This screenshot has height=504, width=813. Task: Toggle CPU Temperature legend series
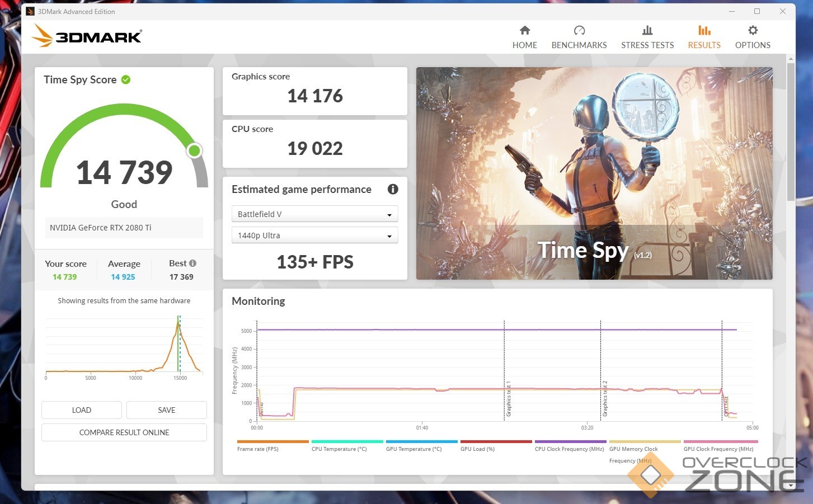click(x=339, y=449)
